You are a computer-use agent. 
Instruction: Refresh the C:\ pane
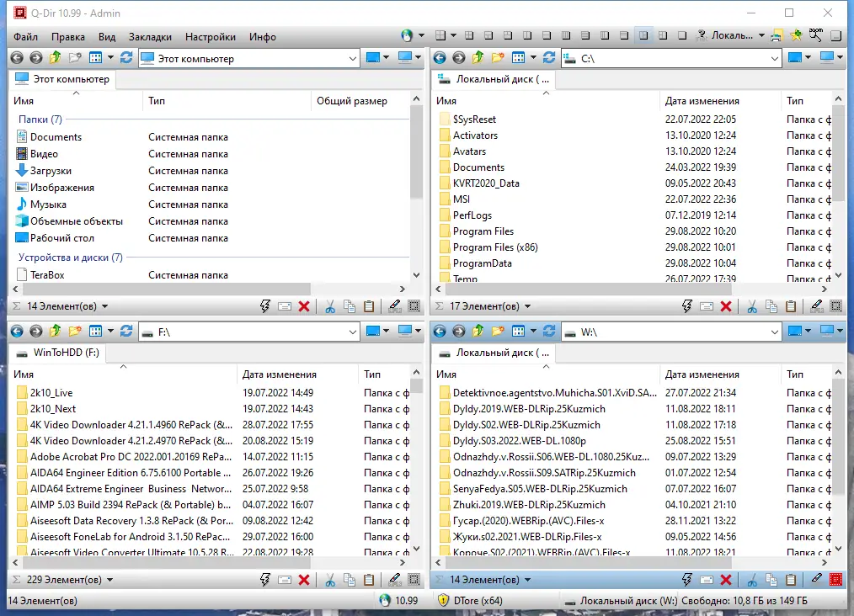549,58
